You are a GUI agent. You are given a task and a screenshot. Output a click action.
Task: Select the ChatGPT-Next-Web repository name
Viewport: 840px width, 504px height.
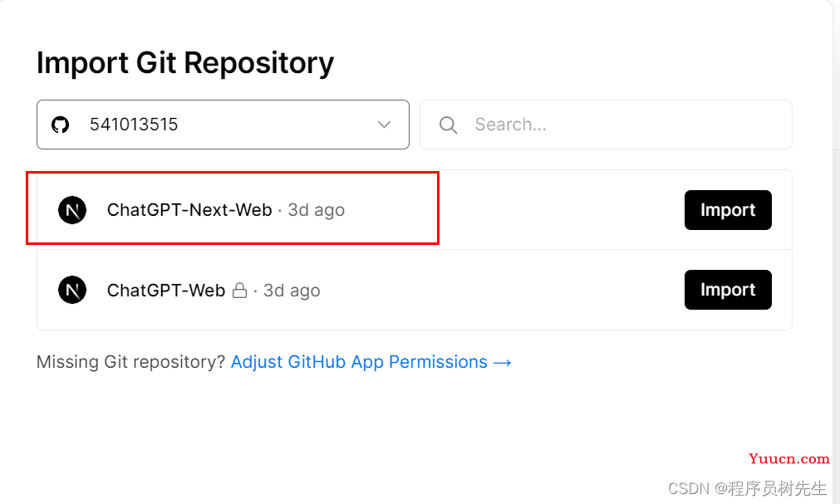189,210
